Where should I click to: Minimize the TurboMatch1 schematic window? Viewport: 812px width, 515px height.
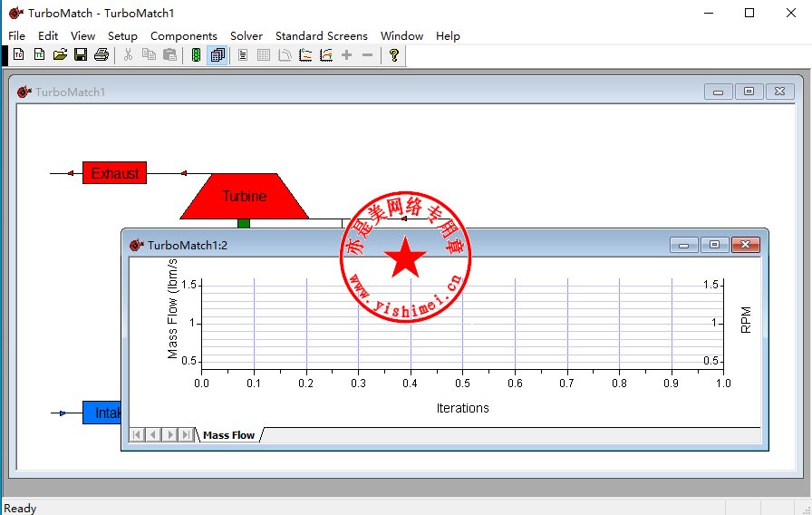tap(719, 92)
